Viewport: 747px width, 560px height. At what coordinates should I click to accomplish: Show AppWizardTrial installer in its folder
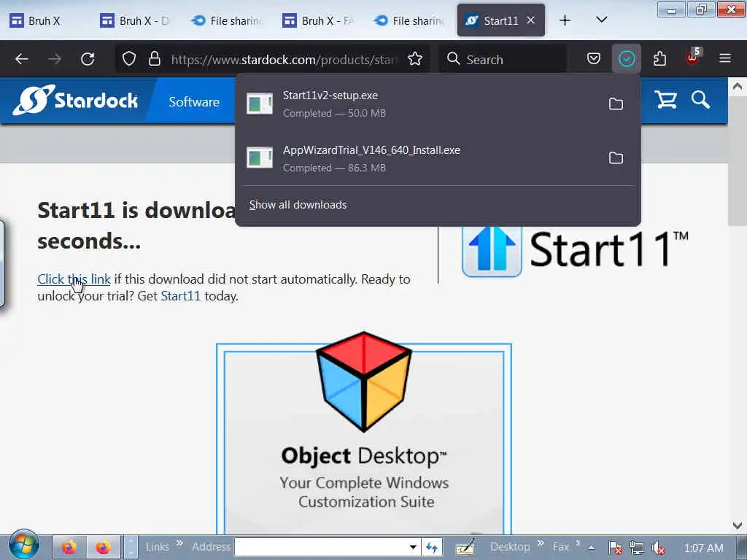tap(616, 157)
